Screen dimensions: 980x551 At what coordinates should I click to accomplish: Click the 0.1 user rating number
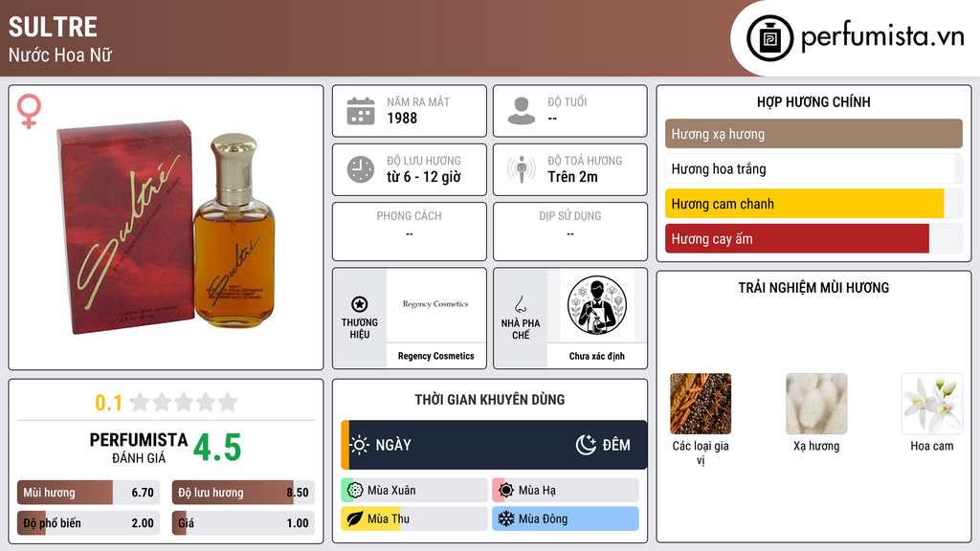coord(109,403)
